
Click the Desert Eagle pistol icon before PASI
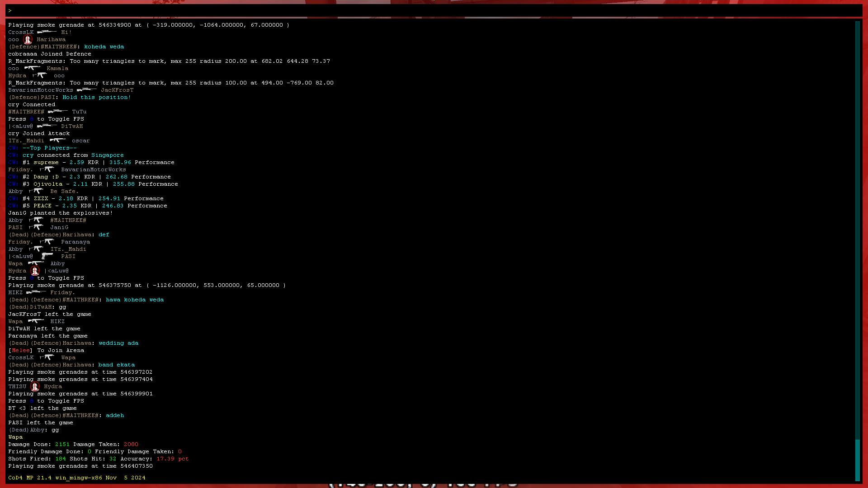coord(47,256)
